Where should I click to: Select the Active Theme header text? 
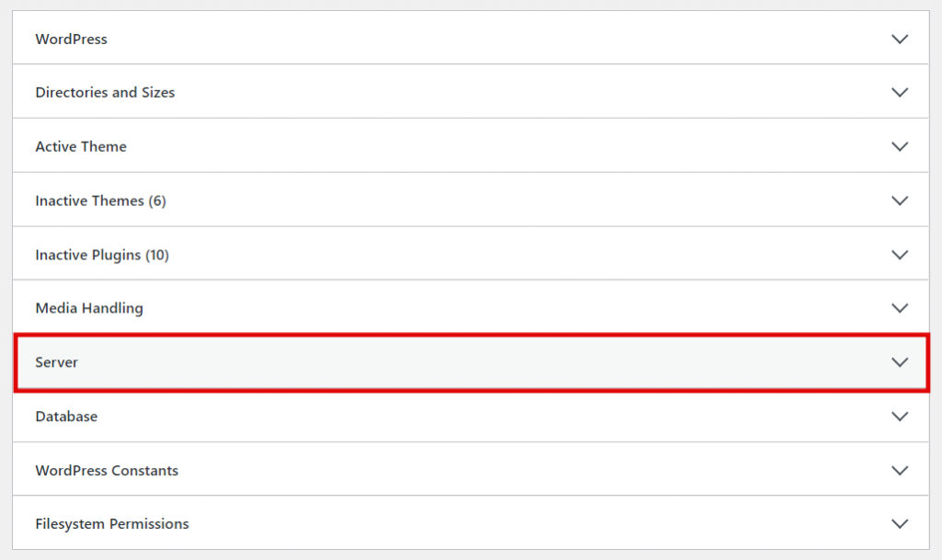pyautogui.click(x=81, y=146)
